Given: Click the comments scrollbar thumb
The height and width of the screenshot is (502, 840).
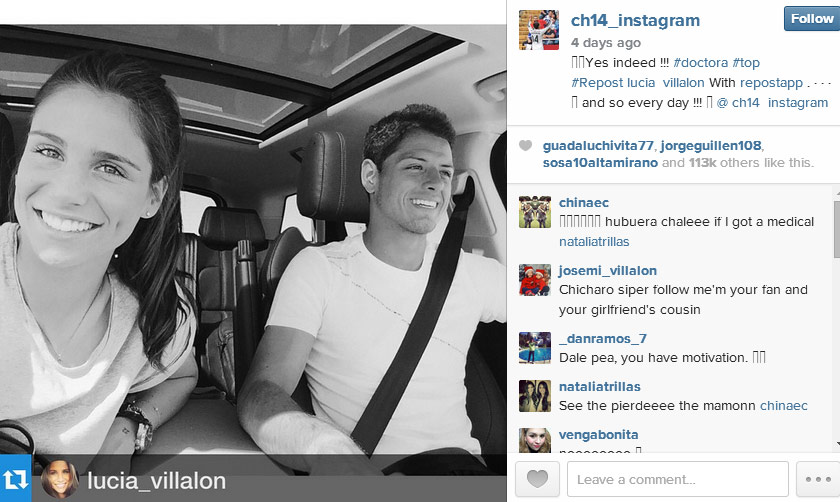Looking at the screenshot, I should (837, 229).
